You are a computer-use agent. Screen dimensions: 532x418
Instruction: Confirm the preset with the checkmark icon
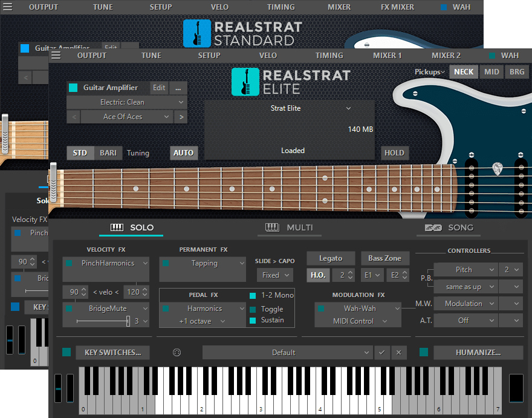(381, 352)
